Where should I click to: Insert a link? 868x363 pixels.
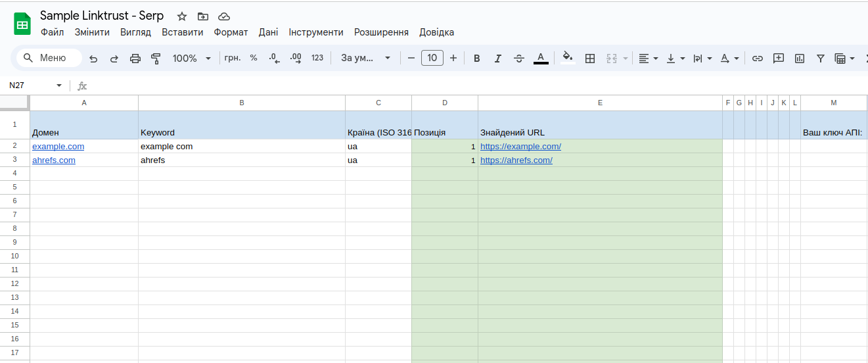758,59
